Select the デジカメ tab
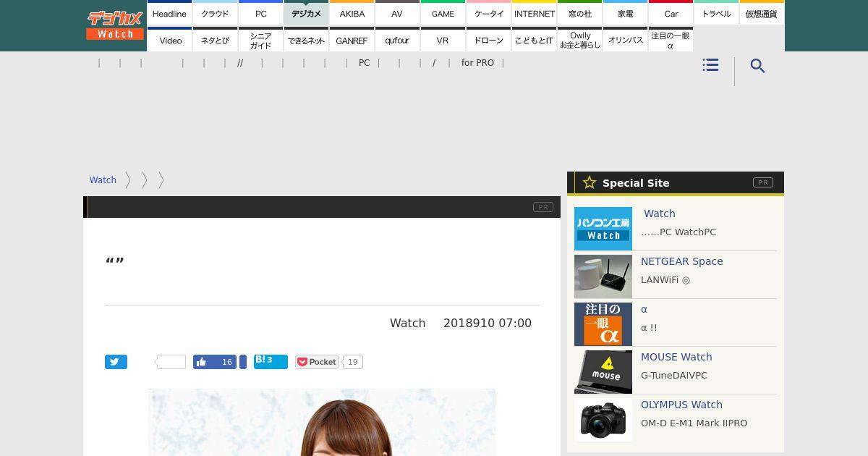Image resolution: width=868 pixels, height=456 pixels. pyautogui.click(x=306, y=13)
